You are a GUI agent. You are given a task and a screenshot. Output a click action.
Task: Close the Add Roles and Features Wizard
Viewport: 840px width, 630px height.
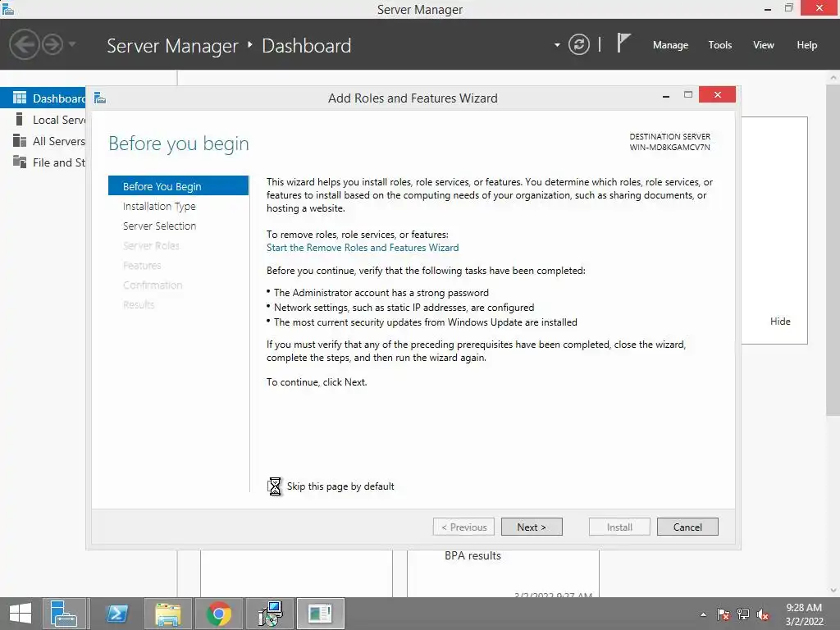[x=717, y=95]
